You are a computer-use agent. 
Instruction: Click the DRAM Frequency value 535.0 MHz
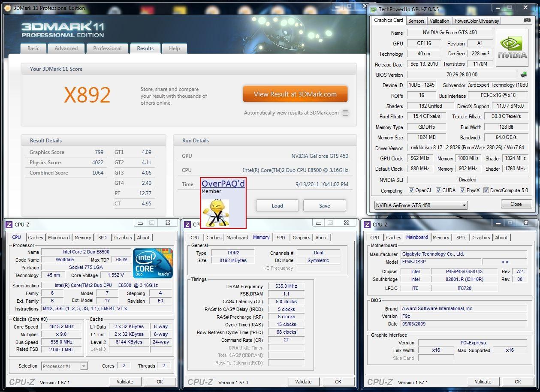pyautogui.click(x=287, y=286)
